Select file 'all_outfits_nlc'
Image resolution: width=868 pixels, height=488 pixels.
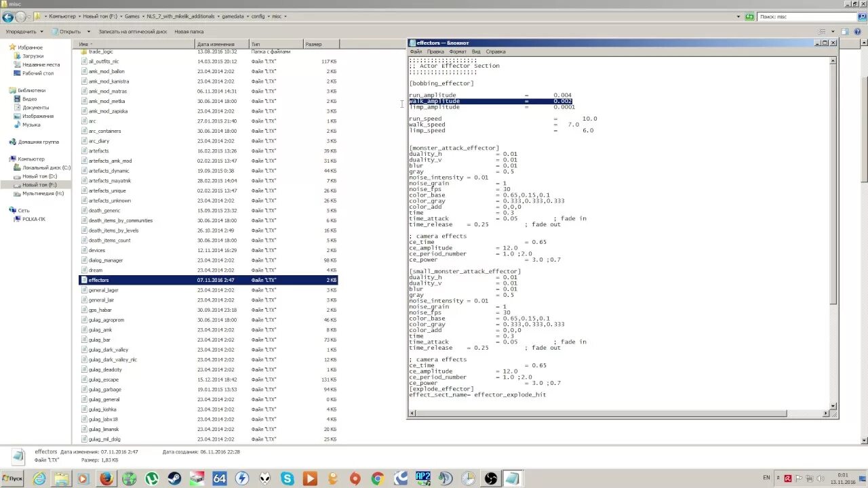pyautogui.click(x=208, y=61)
